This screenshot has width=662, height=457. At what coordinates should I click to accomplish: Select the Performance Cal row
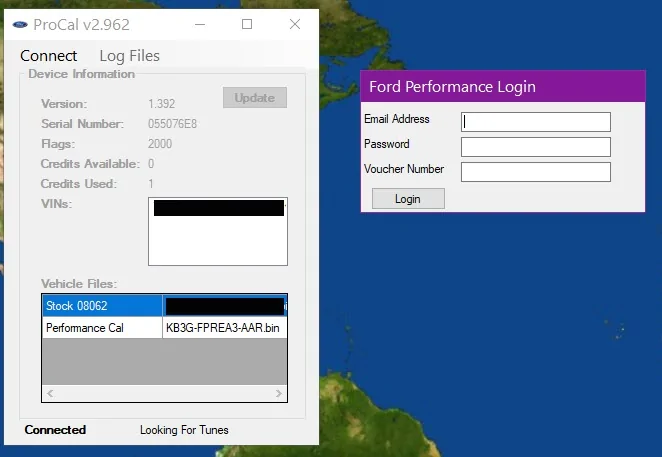tap(165, 328)
